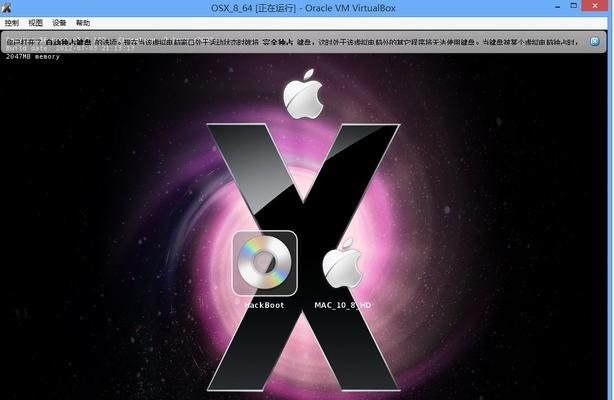Image resolution: width=614 pixels, height=400 pixels.
Task: Open the 控制 menu
Action: (12, 23)
